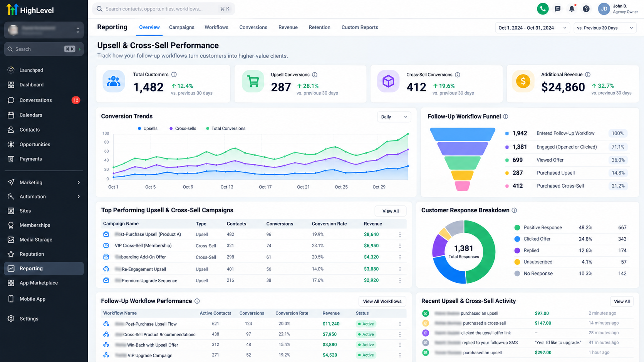Toggle Cross-sells series in chart legend

pyautogui.click(x=183, y=128)
